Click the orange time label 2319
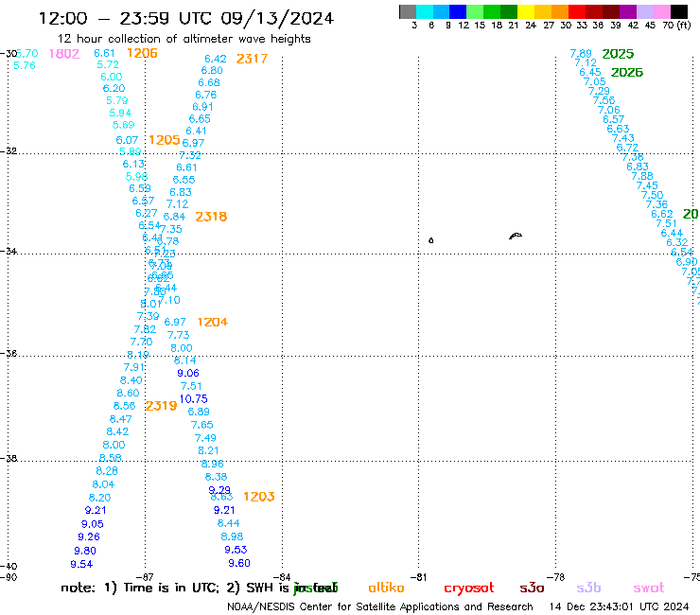This screenshot has height=615, width=700. coord(161,406)
